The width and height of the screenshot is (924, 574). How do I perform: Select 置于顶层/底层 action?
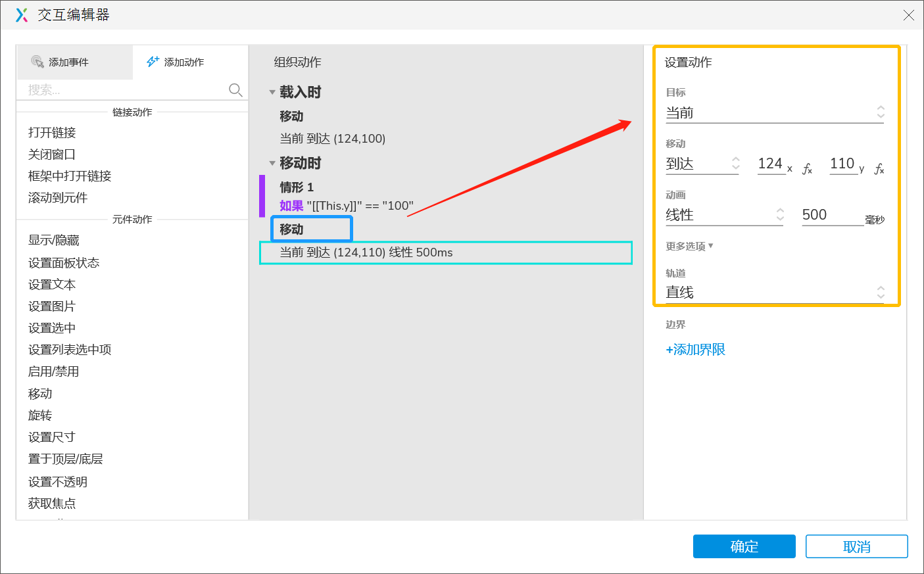pos(65,459)
